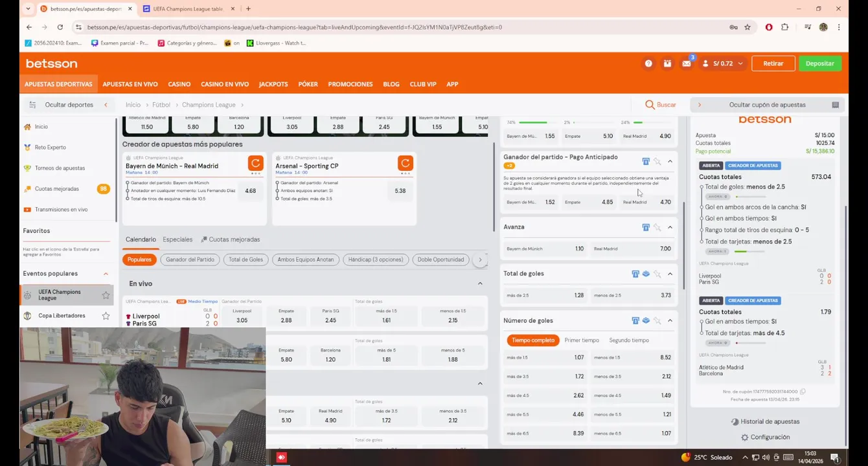868x466 pixels.
Task: Open the Transmisiones en vivo icon
Action: 27,210
